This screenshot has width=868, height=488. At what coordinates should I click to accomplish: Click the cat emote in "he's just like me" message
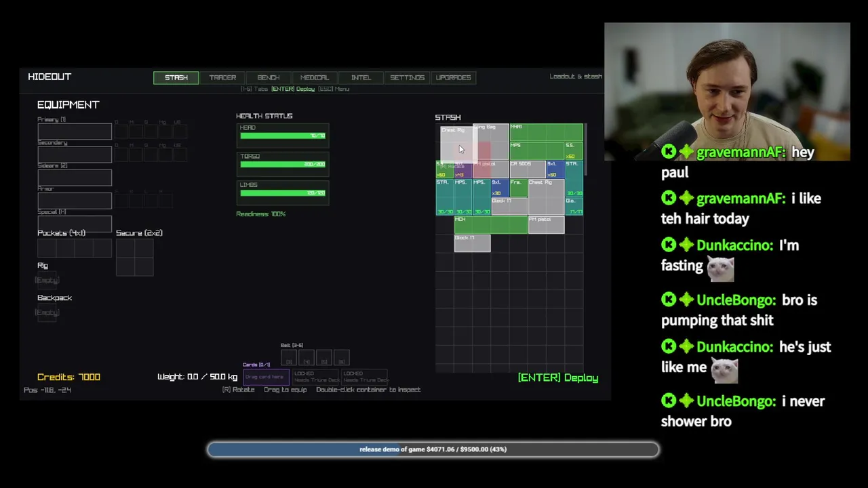point(724,370)
